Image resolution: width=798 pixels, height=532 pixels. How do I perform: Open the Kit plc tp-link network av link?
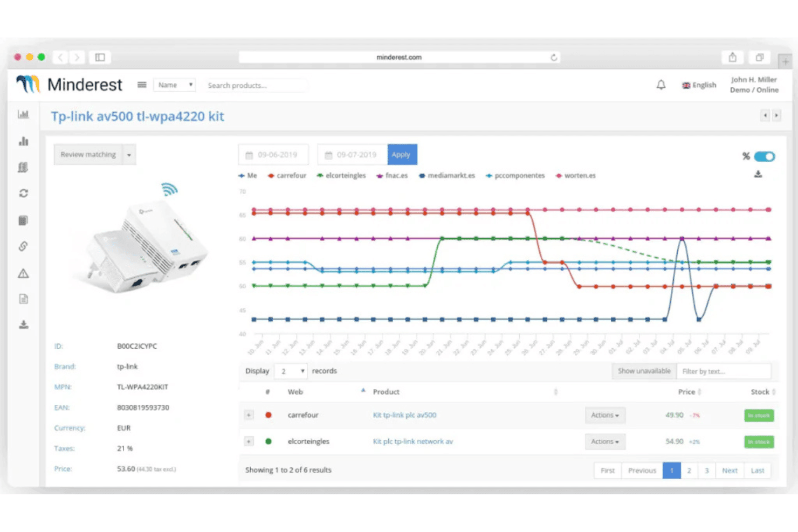click(413, 441)
